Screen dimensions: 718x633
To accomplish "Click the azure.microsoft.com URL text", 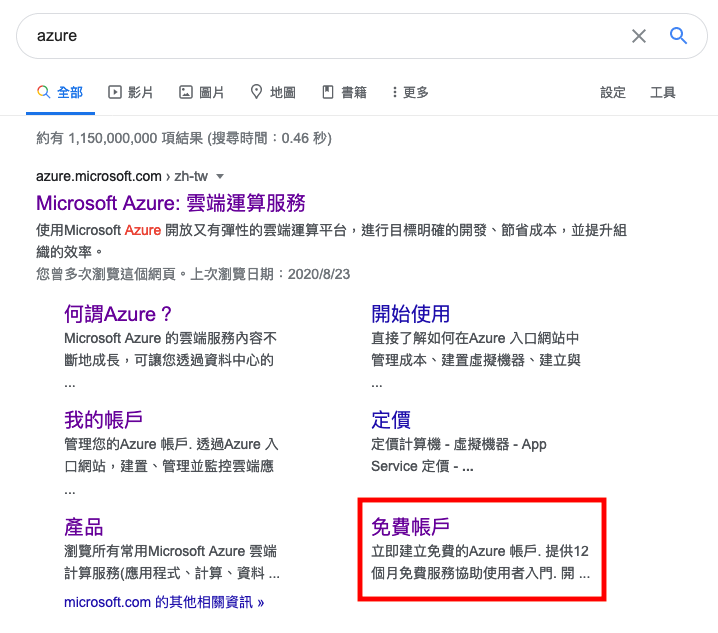I will [x=99, y=176].
